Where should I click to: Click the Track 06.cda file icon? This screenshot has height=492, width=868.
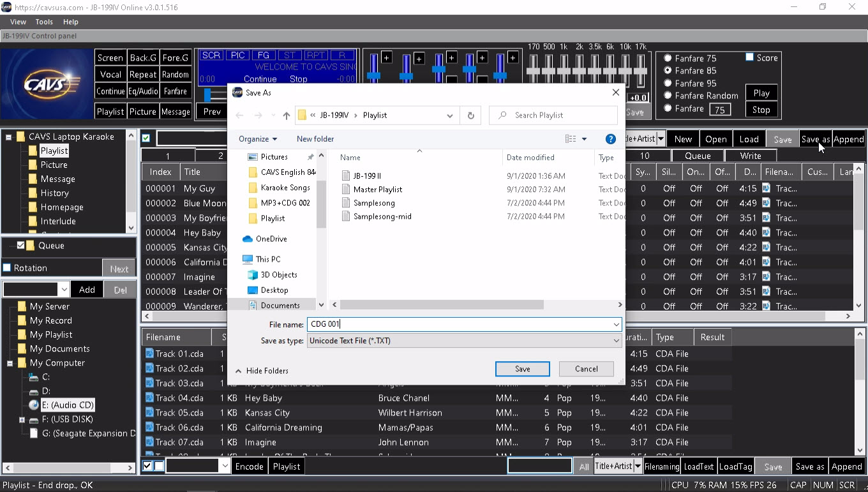(x=149, y=427)
